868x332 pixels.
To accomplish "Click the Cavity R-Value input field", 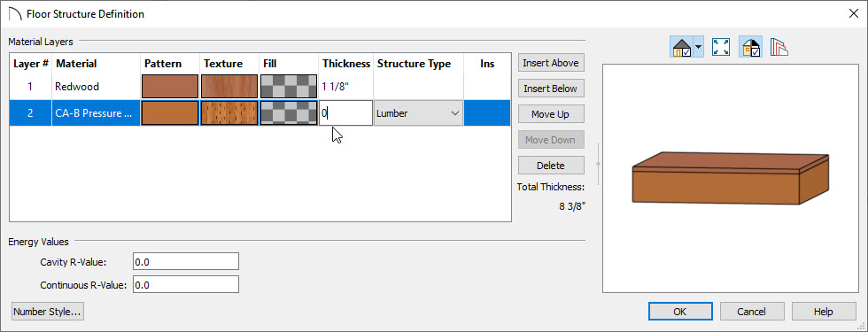I will (x=186, y=262).
